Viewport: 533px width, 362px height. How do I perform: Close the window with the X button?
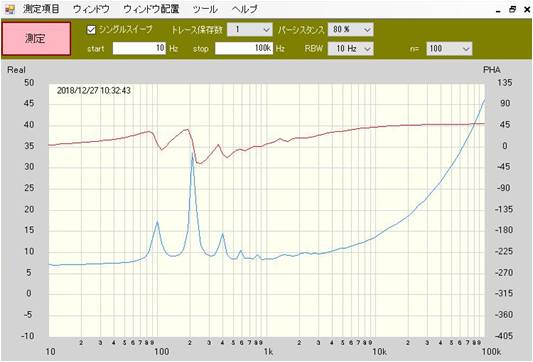(527, 10)
